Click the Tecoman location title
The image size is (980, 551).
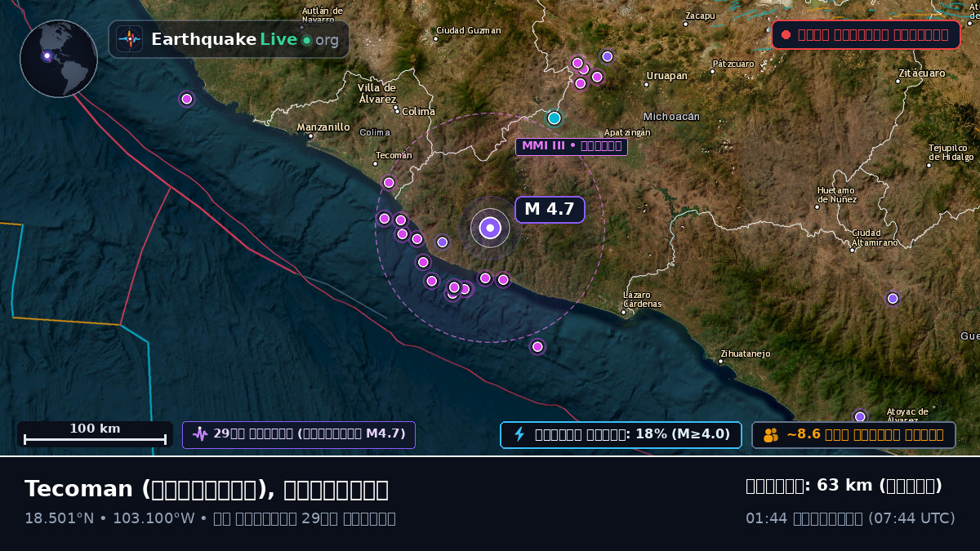[207, 489]
